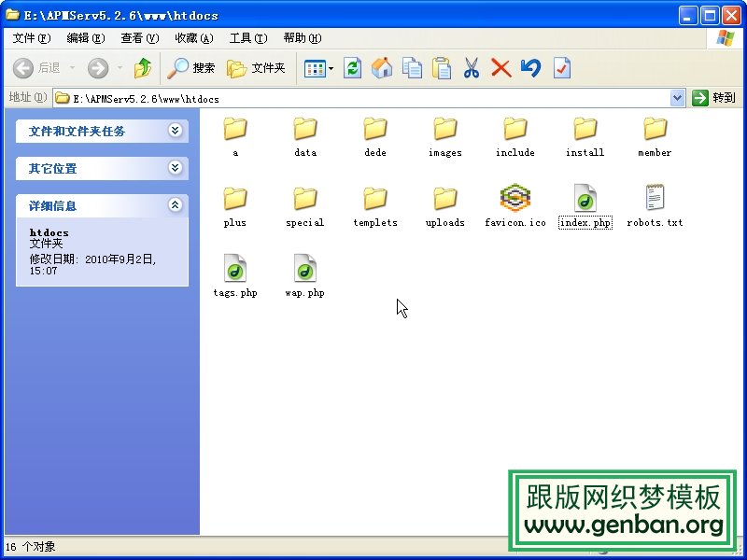This screenshot has width=747, height=560.
Task: Click the red delete X toolbar icon
Action: 500,67
